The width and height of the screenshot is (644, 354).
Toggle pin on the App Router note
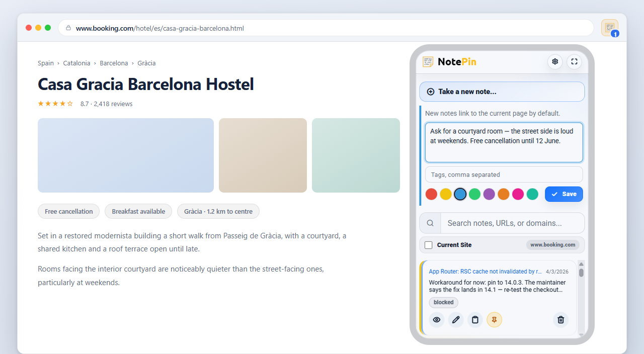494,320
